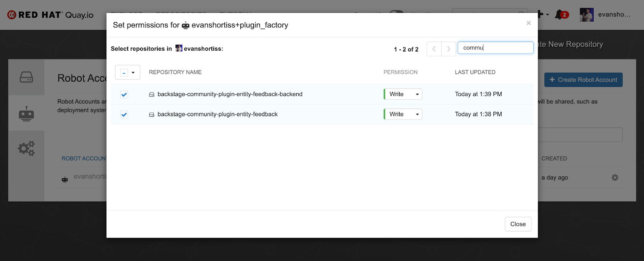Click the evansho... username in header

click(x=614, y=14)
